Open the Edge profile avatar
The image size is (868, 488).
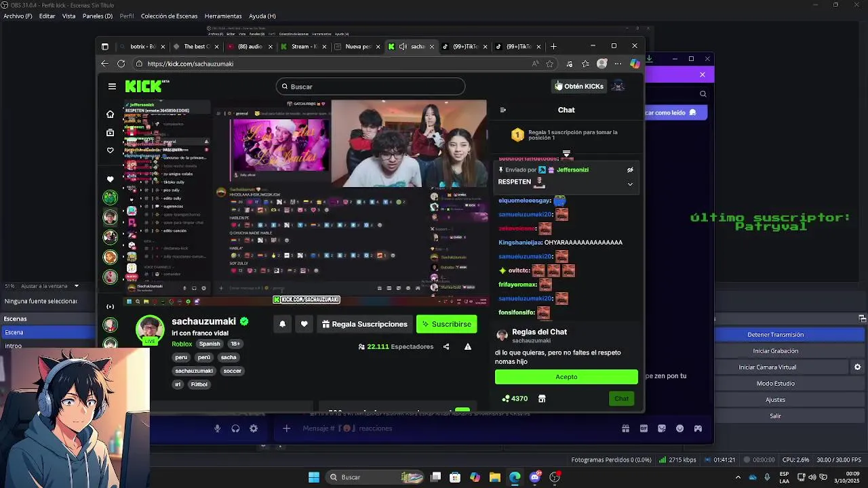click(x=601, y=64)
